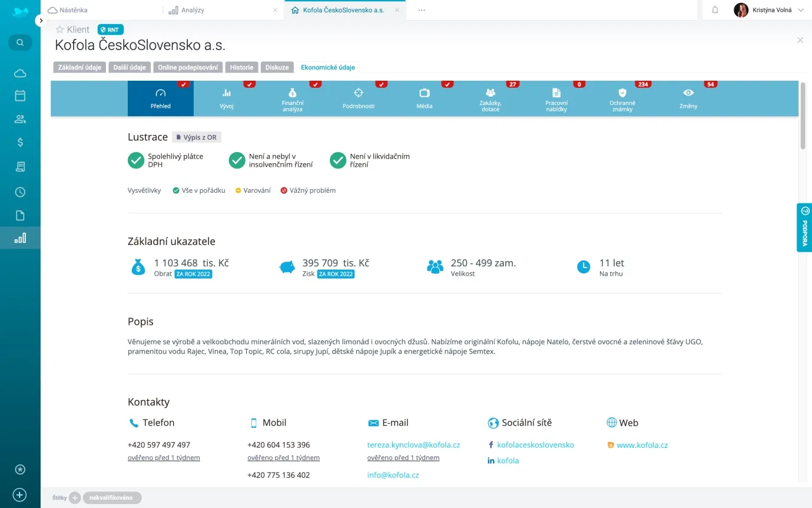Image resolution: width=812 pixels, height=508 pixels.
Task: Click the plus circle icon at sidebar bottom
Action: pos(20,494)
